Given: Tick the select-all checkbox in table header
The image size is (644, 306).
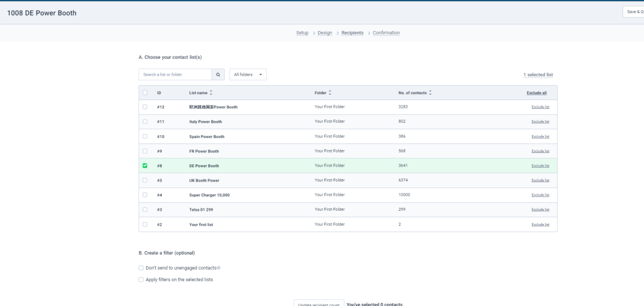Looking at the screenshot, I should [x=145, y=93].
